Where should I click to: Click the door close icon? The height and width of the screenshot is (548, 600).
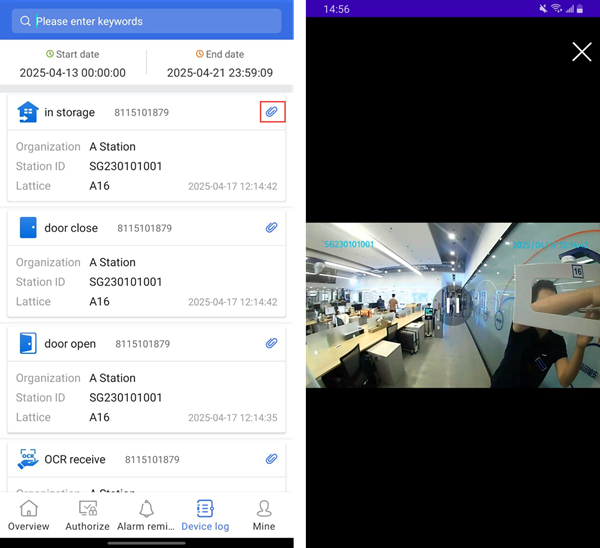coord(27,228)
